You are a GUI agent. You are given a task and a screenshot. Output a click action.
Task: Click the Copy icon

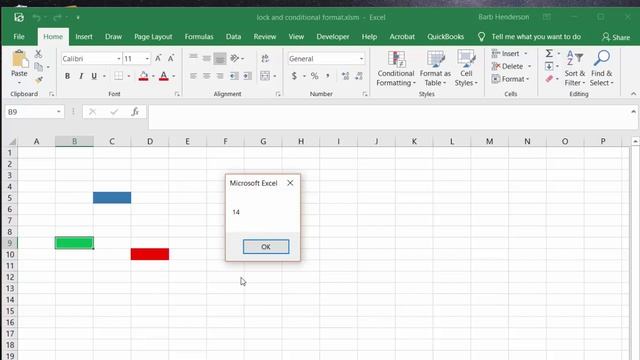(39, 67)
